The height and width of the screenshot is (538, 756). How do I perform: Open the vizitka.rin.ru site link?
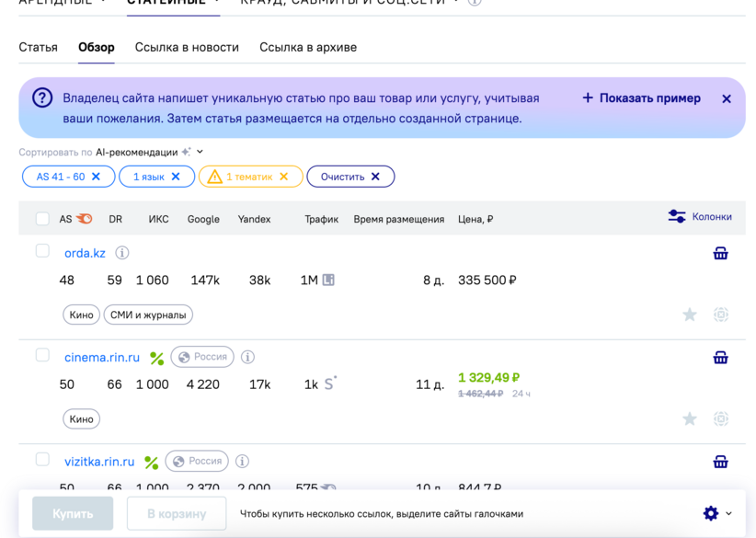(99, 462)
